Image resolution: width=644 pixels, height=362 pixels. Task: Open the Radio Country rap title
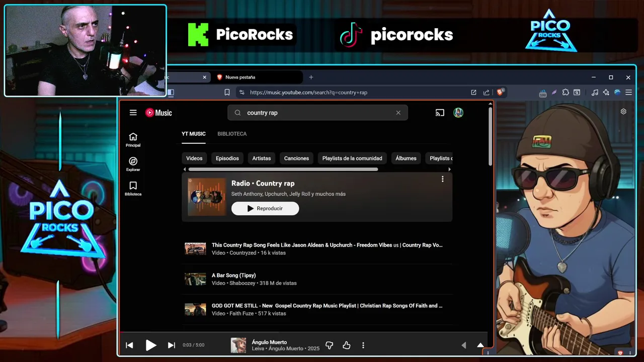(263, 183)
